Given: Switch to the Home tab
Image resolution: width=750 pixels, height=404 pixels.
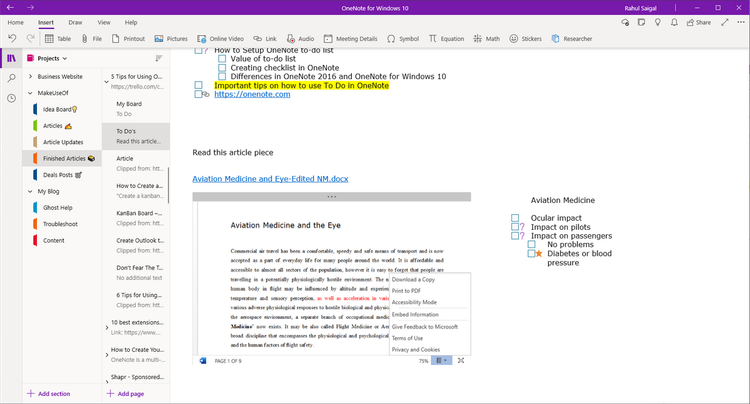Looking at the screenshot, I should pyautogui.click(x=15, y=22).
